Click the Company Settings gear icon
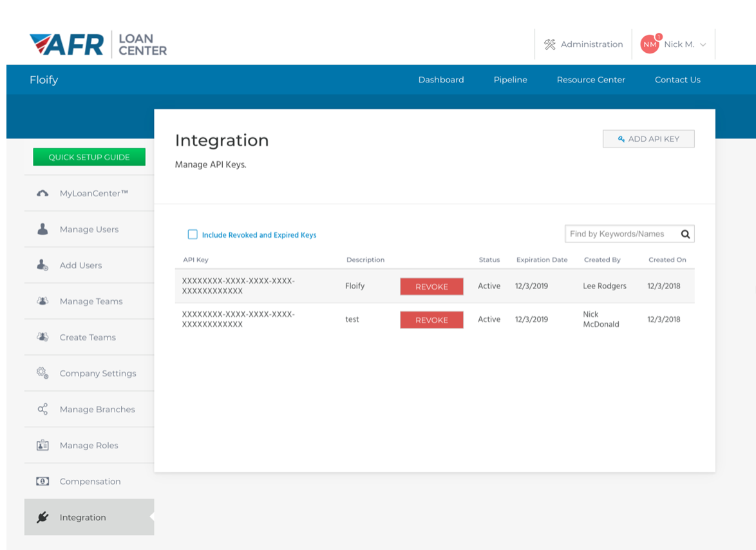The image size is (756, 550). click(x=43, y=373)
